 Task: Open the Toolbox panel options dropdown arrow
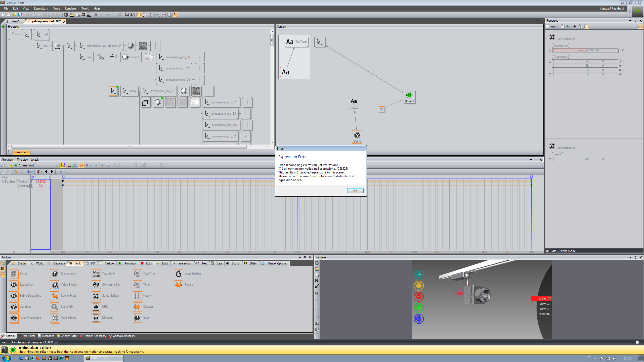coord(300,257)
